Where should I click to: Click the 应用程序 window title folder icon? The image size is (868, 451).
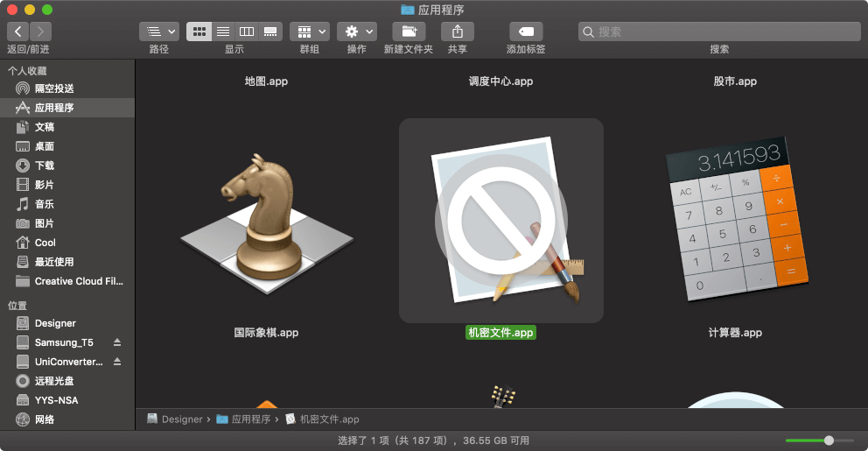(408, 10)
